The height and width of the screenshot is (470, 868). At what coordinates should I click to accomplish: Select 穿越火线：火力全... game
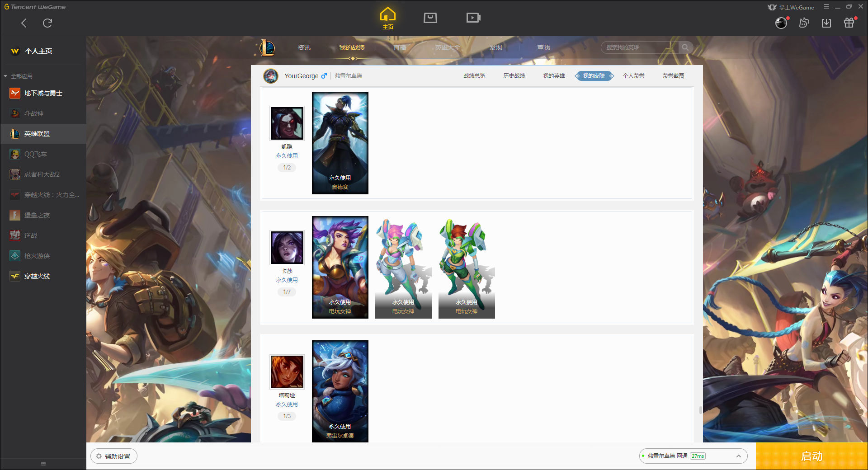43,195
